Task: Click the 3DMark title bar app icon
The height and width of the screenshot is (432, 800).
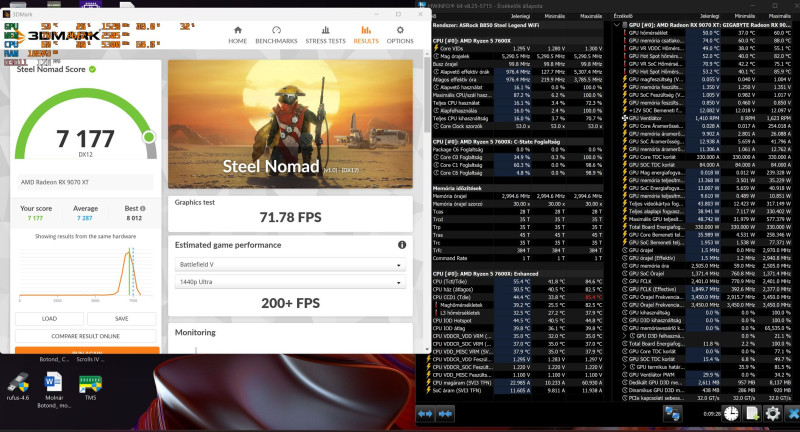Action: click(7, 14)
